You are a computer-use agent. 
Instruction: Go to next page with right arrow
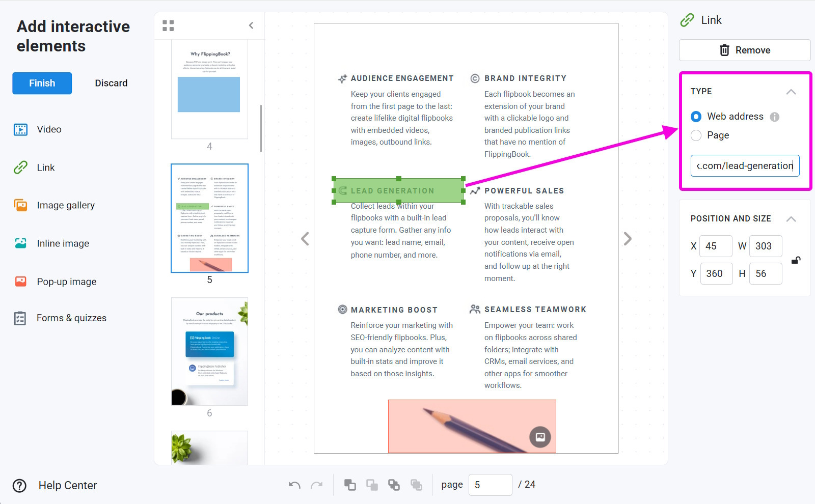click(x=628, y=239)
